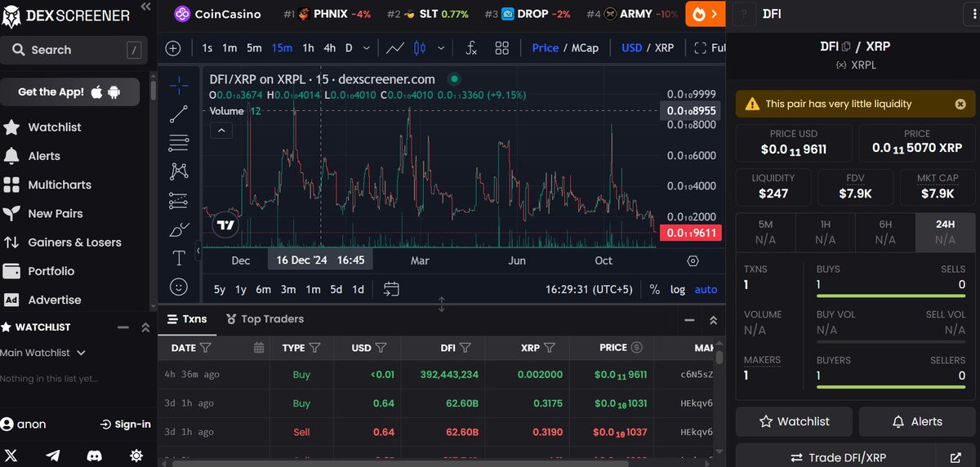This screenshot has width=980, height=467.
Task: Switch chart denomination to USD
Action: point(632,48)
